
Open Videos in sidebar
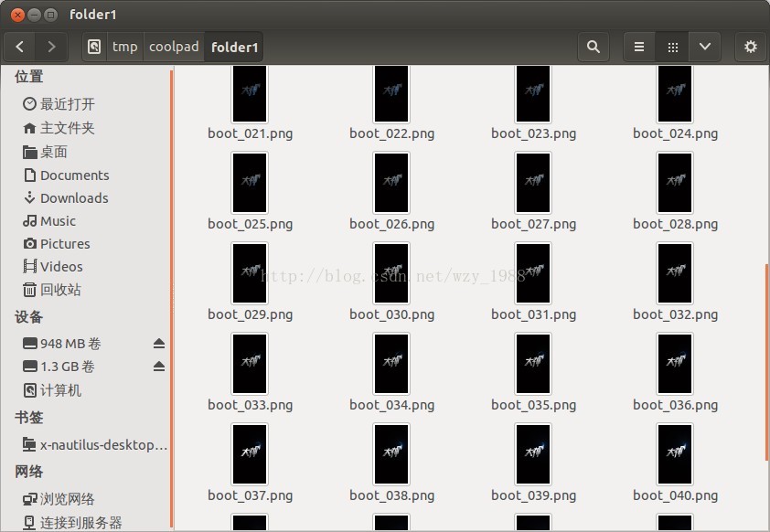(x=53, y=267)
